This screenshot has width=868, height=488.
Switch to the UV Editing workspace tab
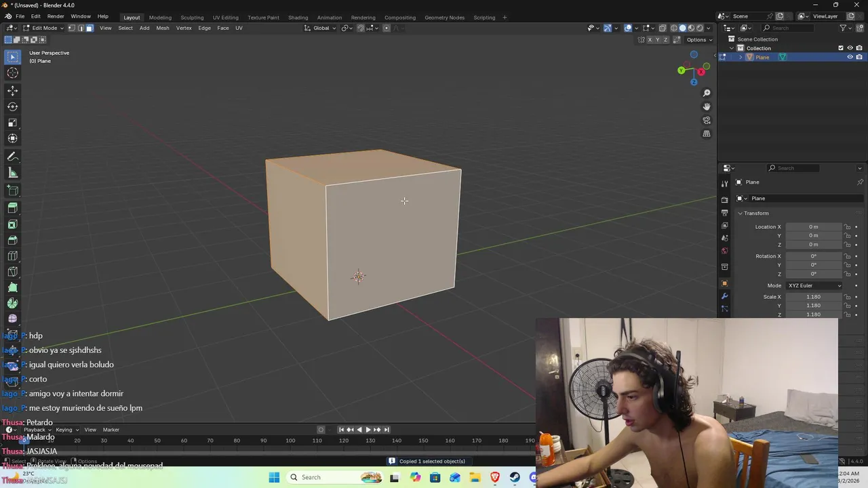click(225, 17)
